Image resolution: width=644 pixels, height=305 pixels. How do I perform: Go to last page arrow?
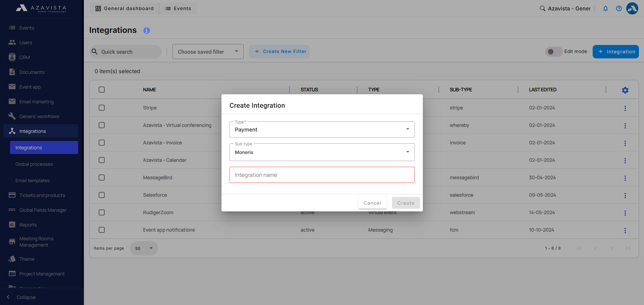pos(628,248)
